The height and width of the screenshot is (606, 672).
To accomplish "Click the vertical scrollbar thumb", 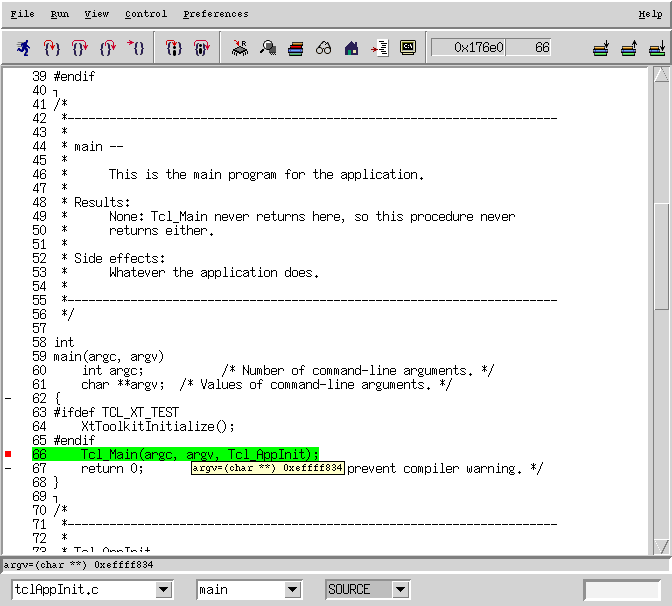I will pyautogui.click(x=662, y=255).
